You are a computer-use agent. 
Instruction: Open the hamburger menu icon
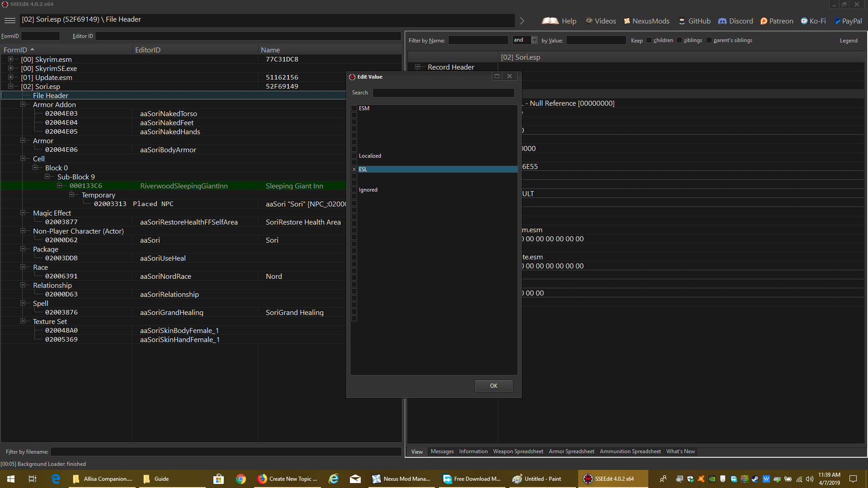click(9, 20)
